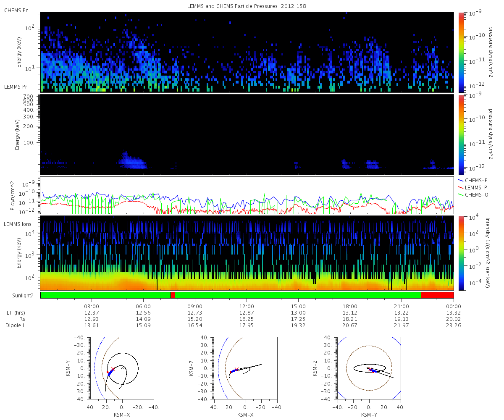The height and width of the screenshot is (420, 504).
Task: Click the 00:00 time axis label
Action: click(454, 306)
